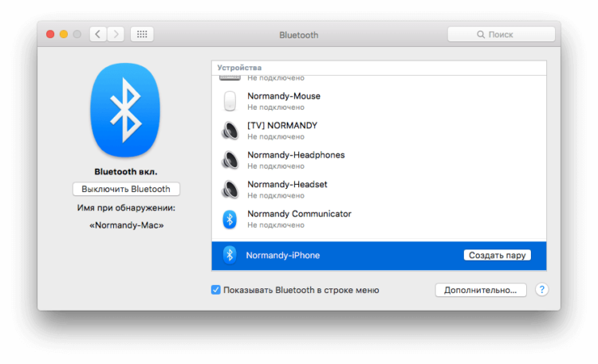
Task: Show all preferences via grid icon
Action: (142, 34)
